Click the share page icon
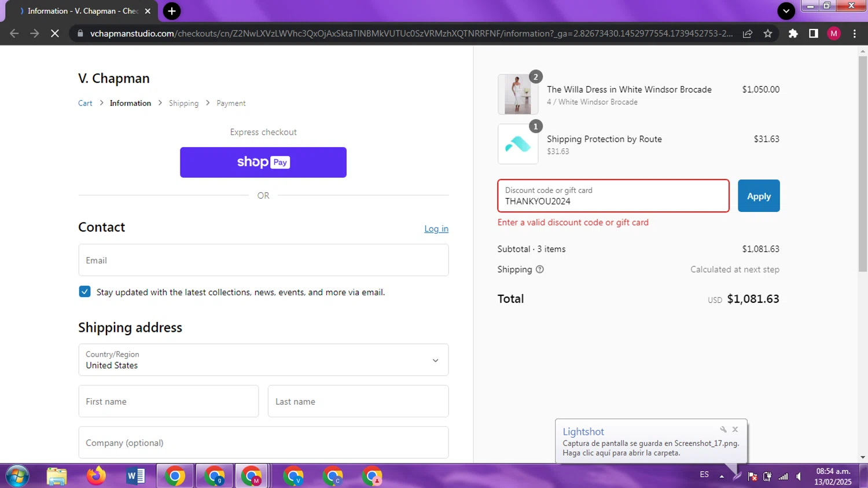Screen dimensions: 868x488 [x=748, y=34]
